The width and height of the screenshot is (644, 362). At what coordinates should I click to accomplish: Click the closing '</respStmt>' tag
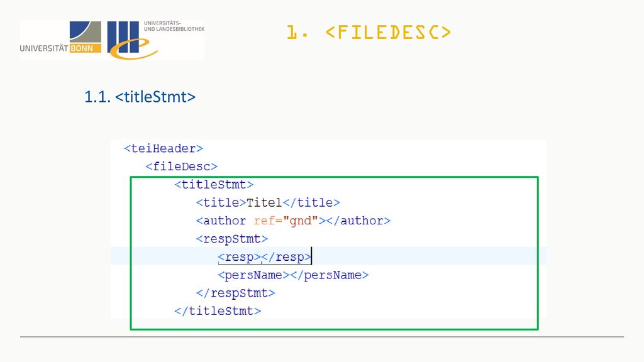[x=235, y=293]
